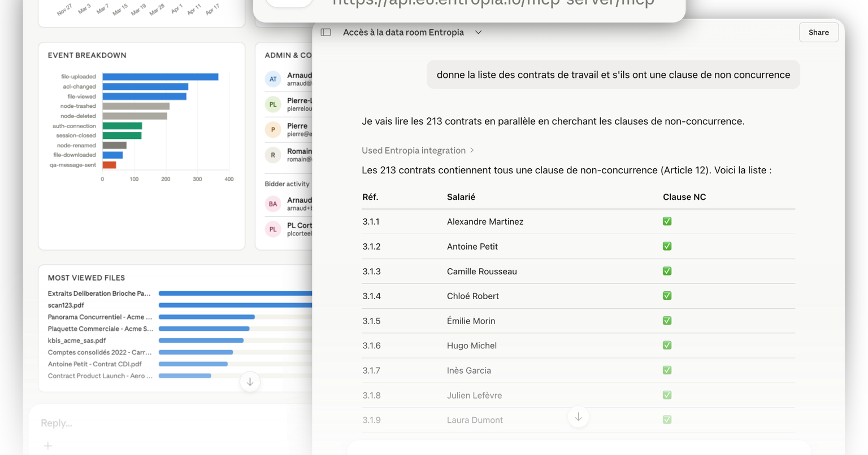The height and width of the screenshot is (455, 868).
Task: Select the Salarié column header
Action: pyautogui.click(x=461, y=197)
